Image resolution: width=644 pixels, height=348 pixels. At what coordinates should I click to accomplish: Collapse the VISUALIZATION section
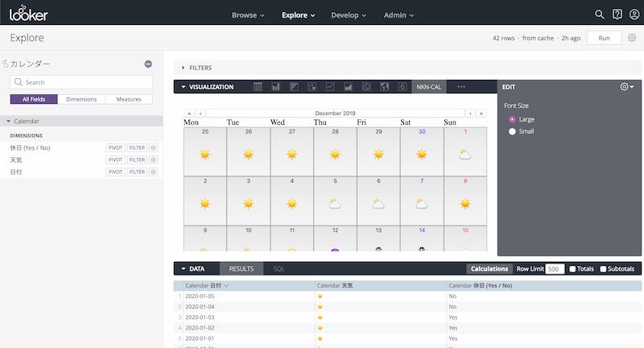click(208, 87)
